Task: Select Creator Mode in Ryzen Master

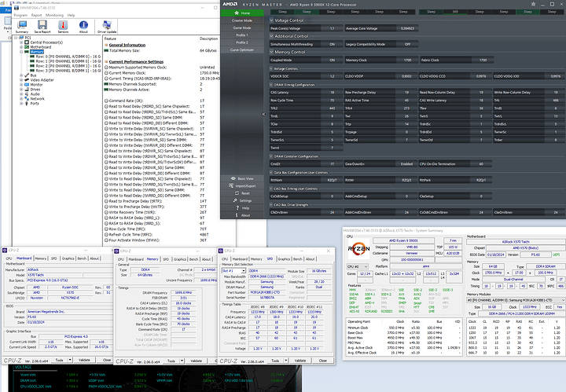Action: (242, 20)
